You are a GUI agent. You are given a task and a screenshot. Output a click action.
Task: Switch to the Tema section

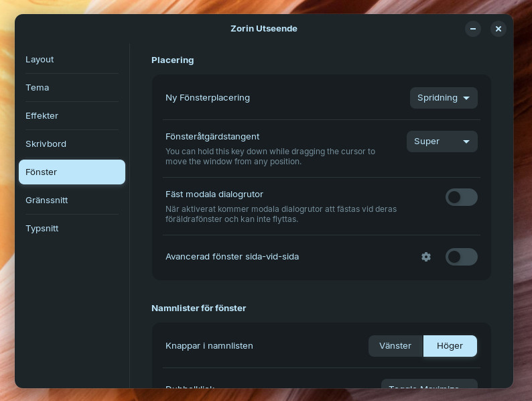38,88
